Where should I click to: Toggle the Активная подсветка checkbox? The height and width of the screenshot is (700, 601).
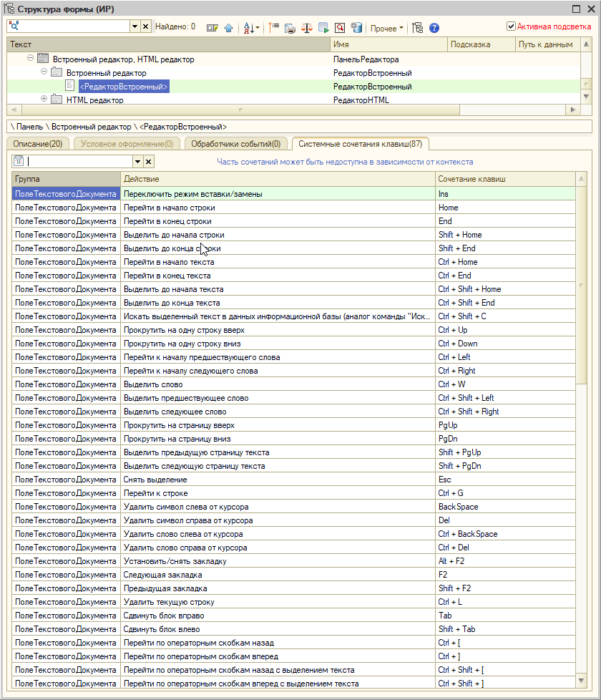[512, 26]
